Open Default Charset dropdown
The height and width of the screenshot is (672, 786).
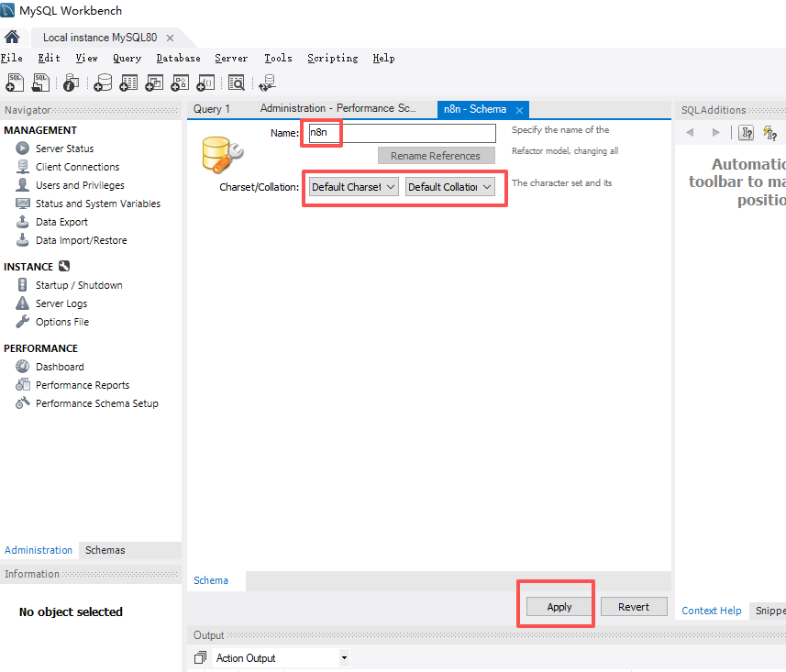[x=353, y=187]
